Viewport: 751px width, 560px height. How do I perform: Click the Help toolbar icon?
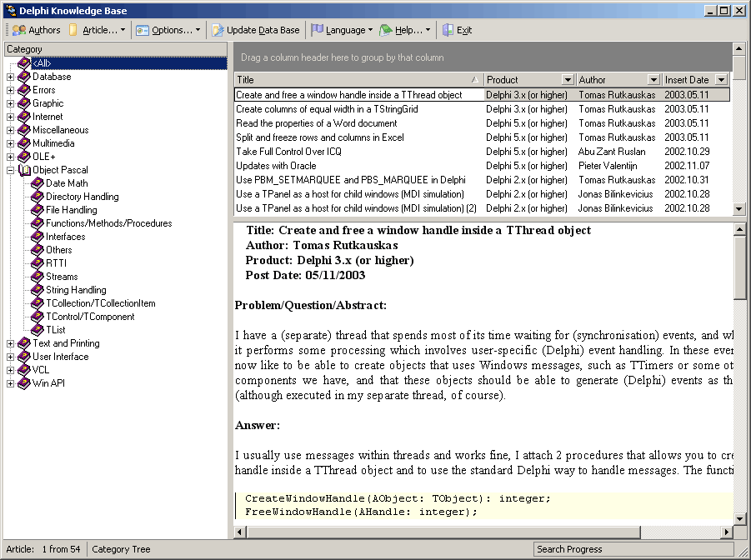pos(386,30)
